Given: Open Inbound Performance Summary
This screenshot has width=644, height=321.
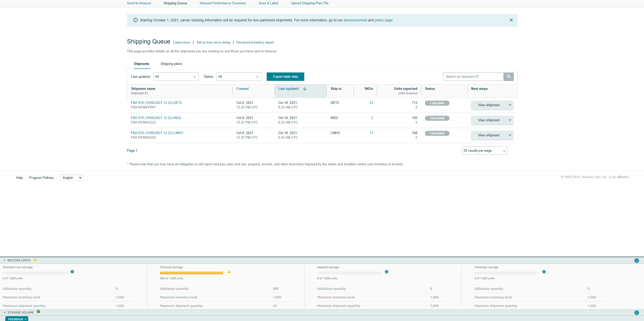Looking at the screenshot, I should pos(223,3).
